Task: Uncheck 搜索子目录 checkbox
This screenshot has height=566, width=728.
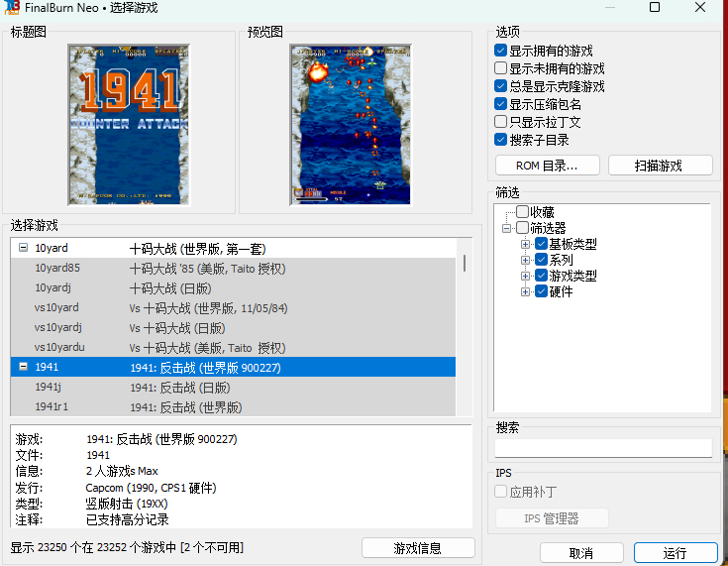Action: pos(500,140)
